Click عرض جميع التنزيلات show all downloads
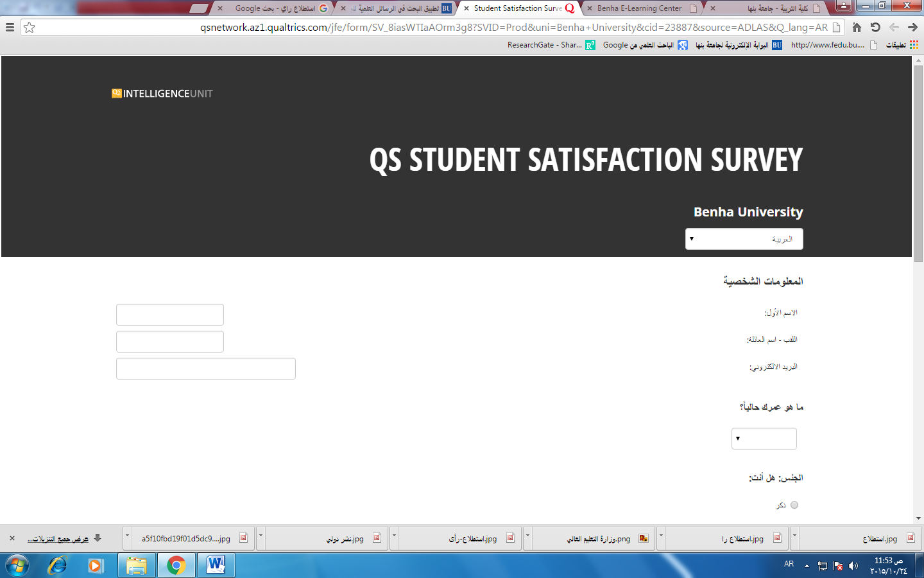This screenshot has height=578, width=924. [58, 539]
